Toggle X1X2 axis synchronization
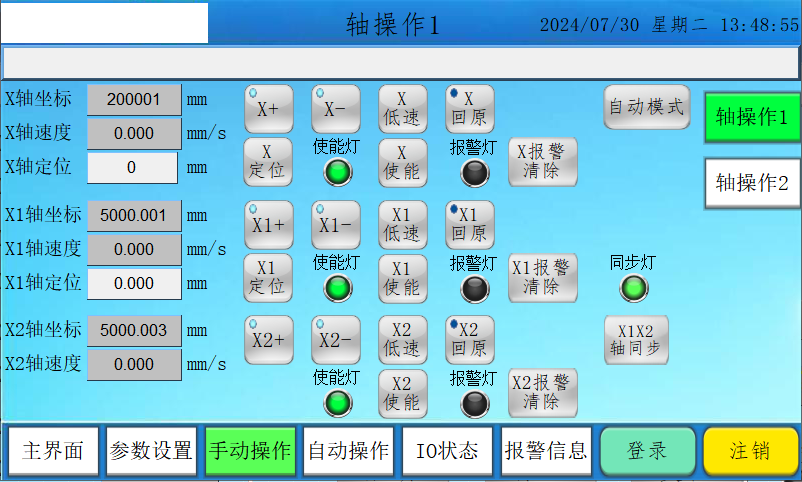The width and height of the screenshot is (802, 482). tap(636, 340)
